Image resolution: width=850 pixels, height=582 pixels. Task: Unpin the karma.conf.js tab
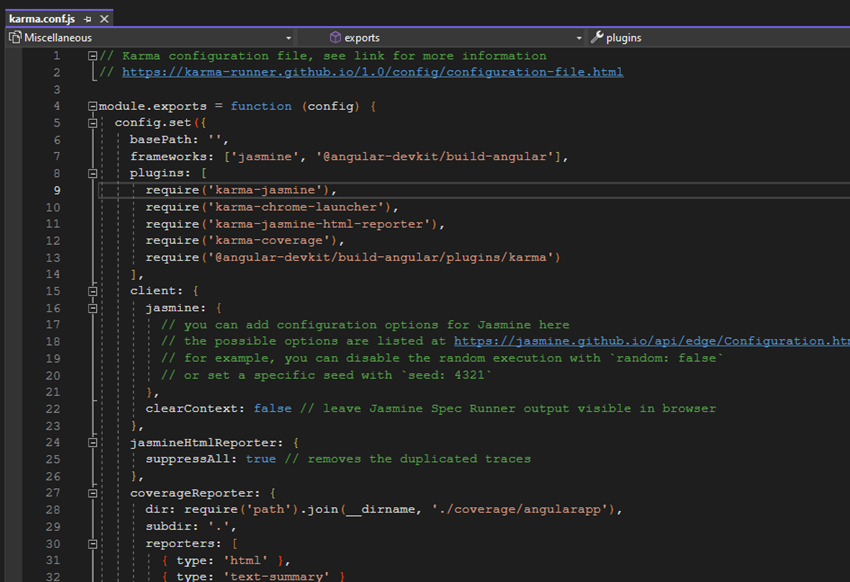[86, 19]
